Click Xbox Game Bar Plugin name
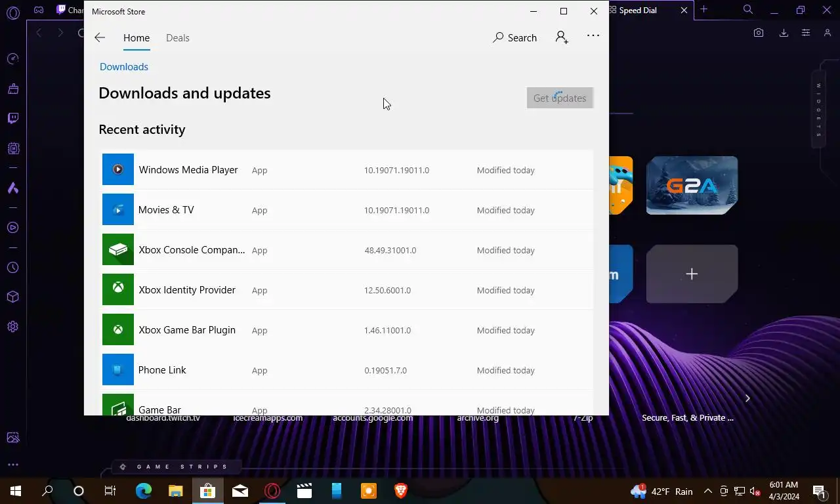The height and width of the screenshot is (504, 840). coord(187,330)
